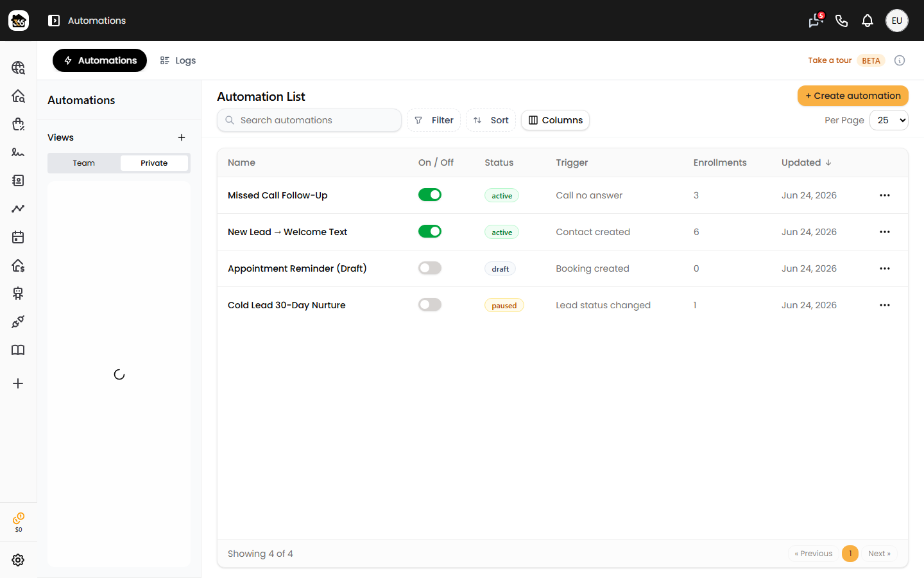Add a new view with plus icon
The width and height of the screenshot is (924, 578).
(x=182, y=137)
